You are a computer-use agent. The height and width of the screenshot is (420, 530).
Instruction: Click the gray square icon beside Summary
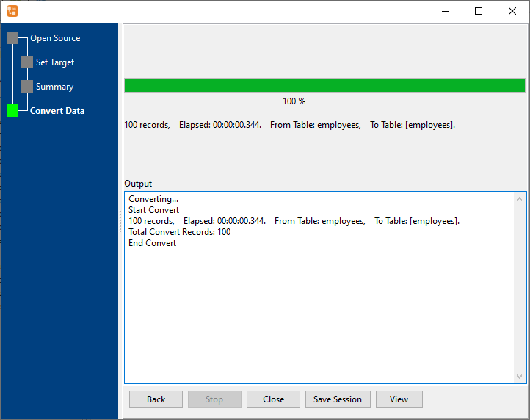tap(27, 87)
